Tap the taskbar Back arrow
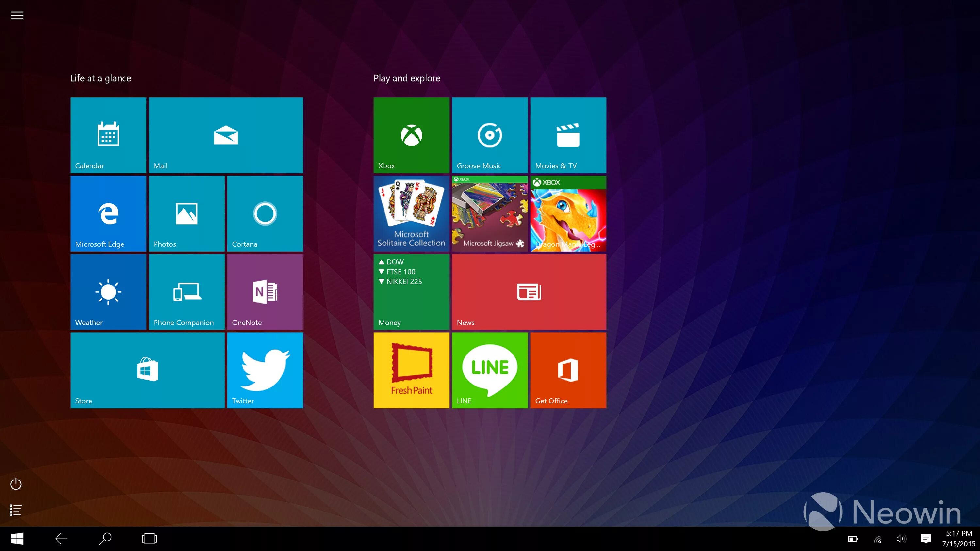The width and height of the screenshot is (980, 551). click(61, 539)
